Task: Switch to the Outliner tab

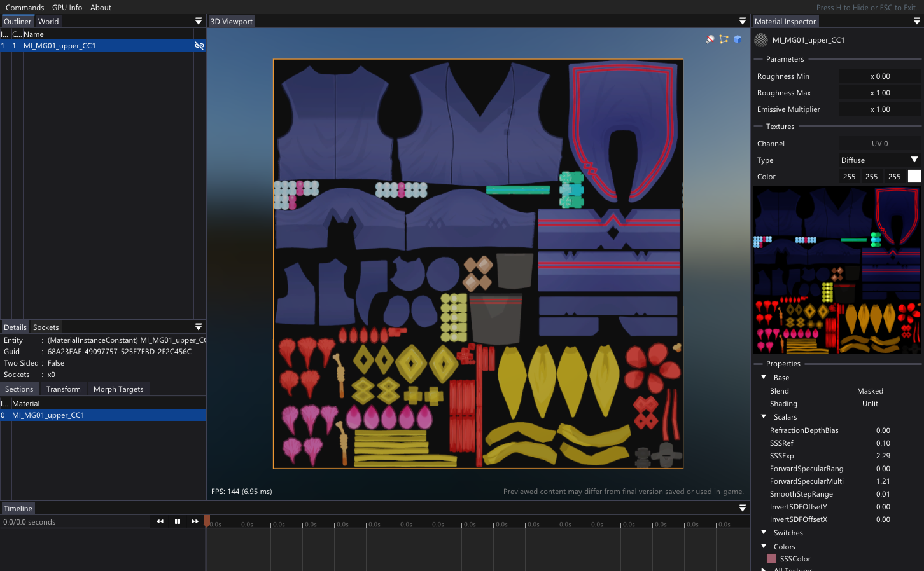Action: coord(17,22)
